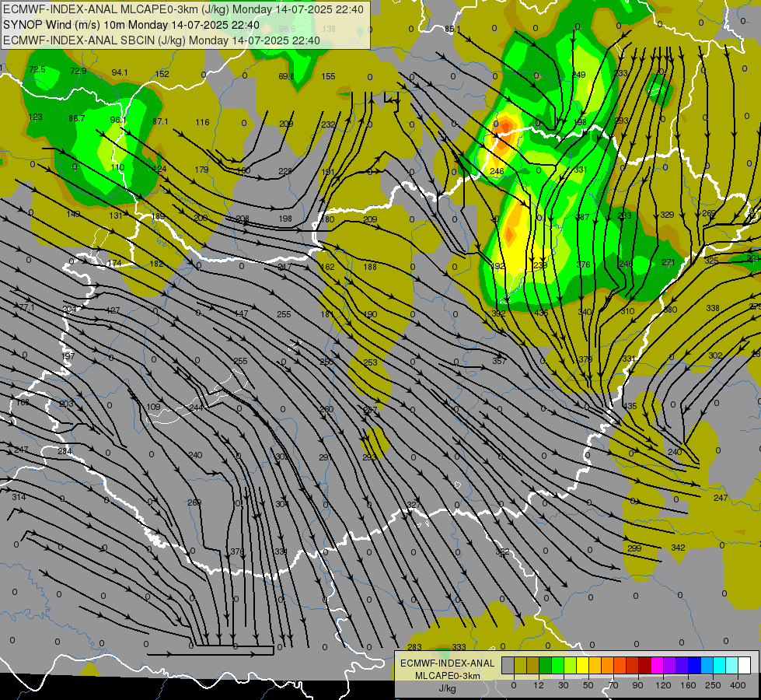Click the map value 232
Image resolution: width=761 pixels, height=700 pixels.
[329, 124]
